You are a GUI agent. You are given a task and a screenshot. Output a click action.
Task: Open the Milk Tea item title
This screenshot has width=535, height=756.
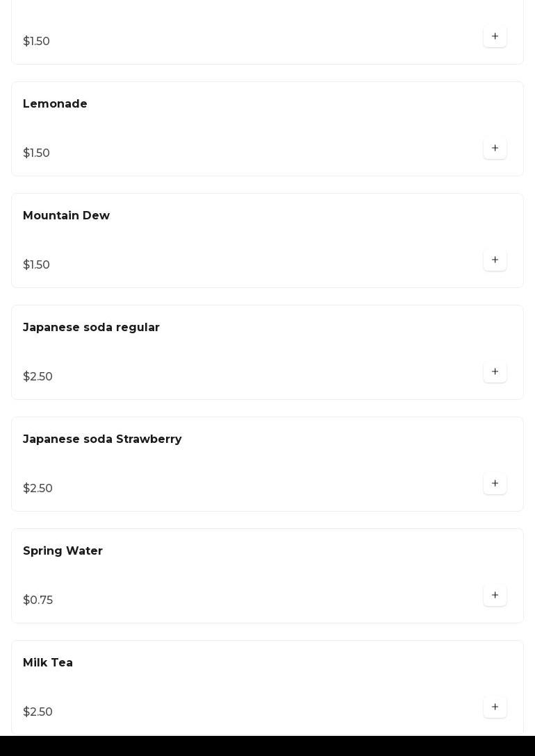click(x=48, y=663)
